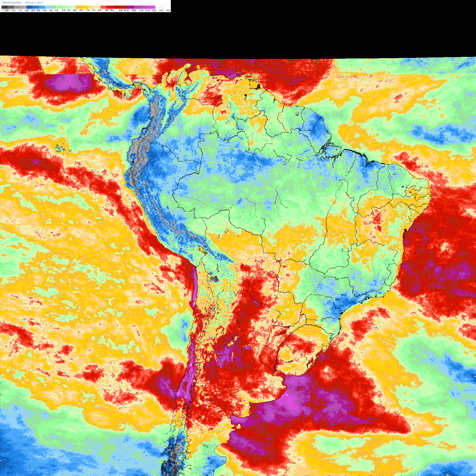The image size is (476, 476).
Task: Click the 9.0 legend value
Action: 112,10
